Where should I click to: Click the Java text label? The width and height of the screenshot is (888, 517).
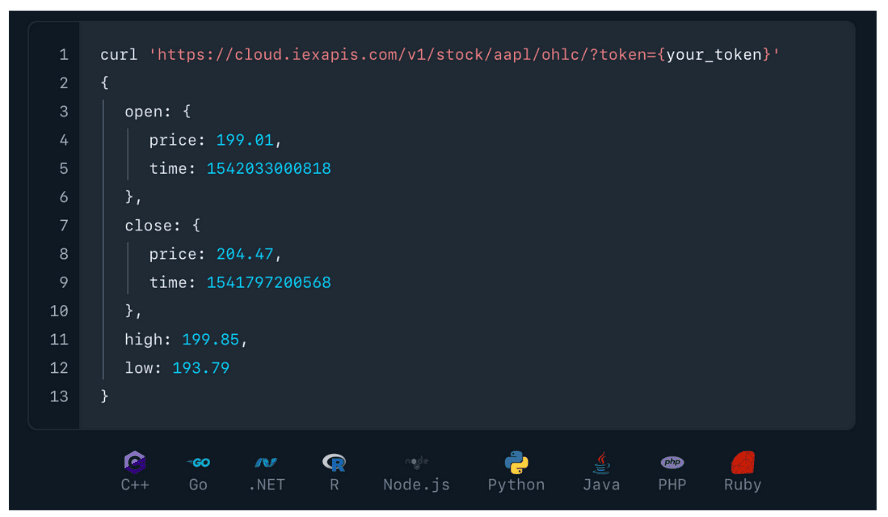[601, 485]
